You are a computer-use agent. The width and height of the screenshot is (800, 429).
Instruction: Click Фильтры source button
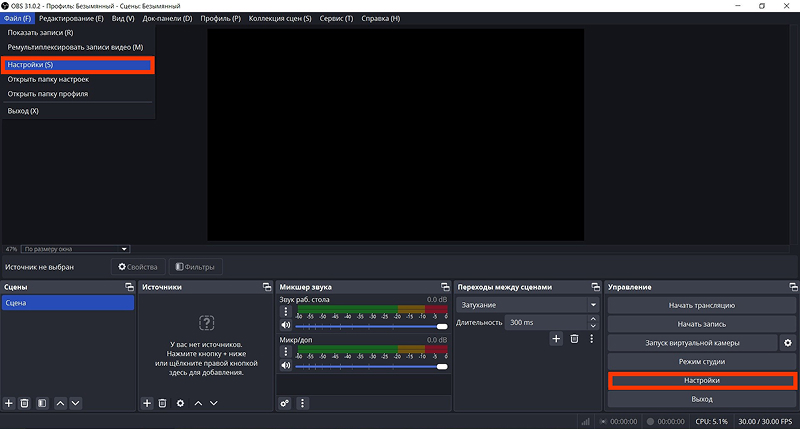195,267
